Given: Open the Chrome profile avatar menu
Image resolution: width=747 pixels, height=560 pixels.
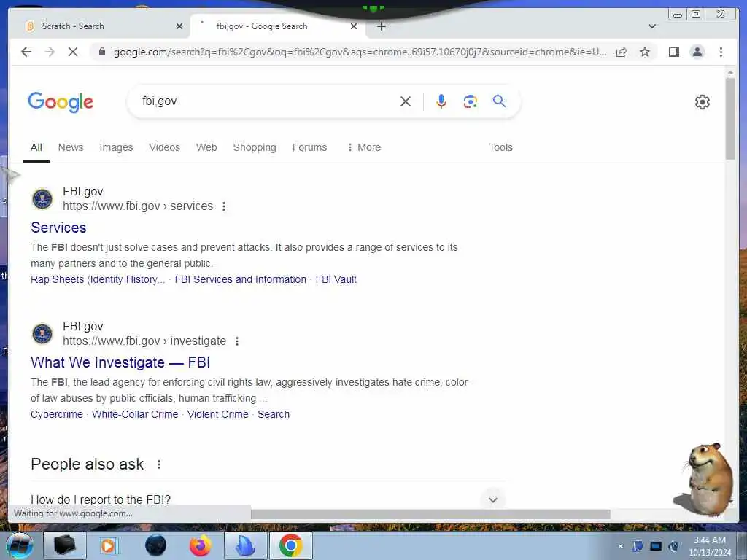Looking at the screenshot, I should pos(697,52).
